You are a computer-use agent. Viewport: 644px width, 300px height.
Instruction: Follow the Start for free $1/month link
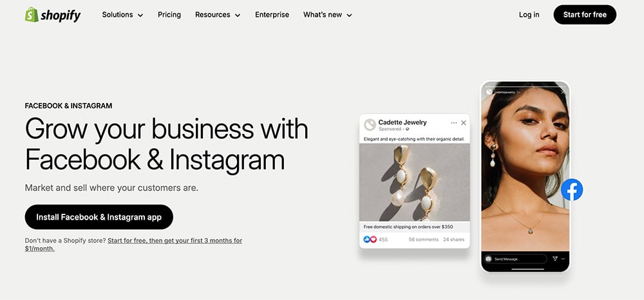(x=175, y=241)
